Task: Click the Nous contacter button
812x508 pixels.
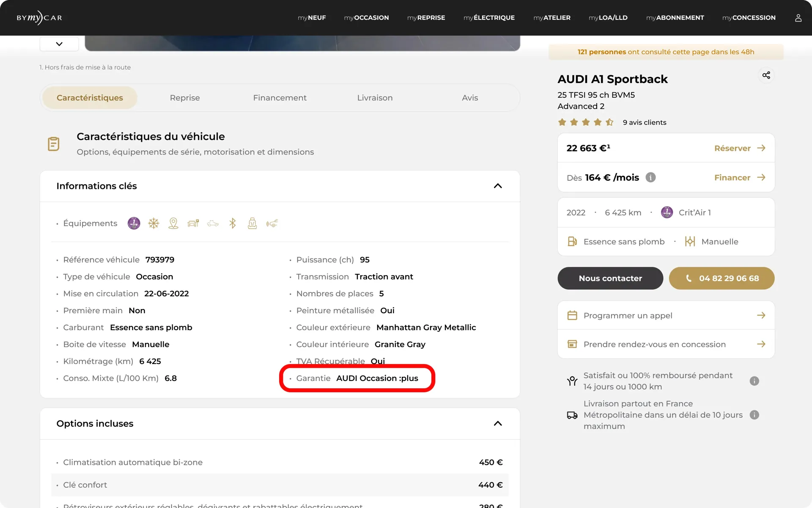Action: pyautogui.click(x=610, y=278)
